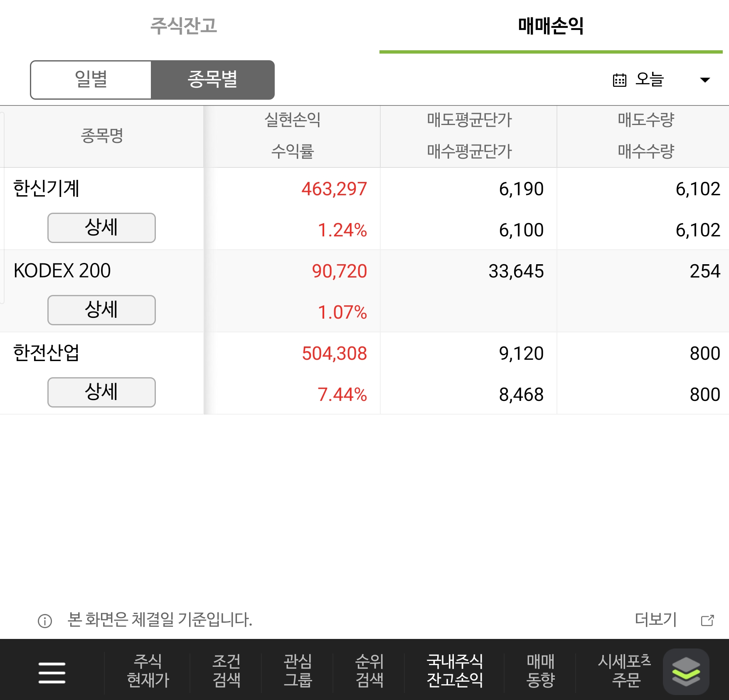Click the 매도수량 column header

pyautogui.click(x=646, y=120)
